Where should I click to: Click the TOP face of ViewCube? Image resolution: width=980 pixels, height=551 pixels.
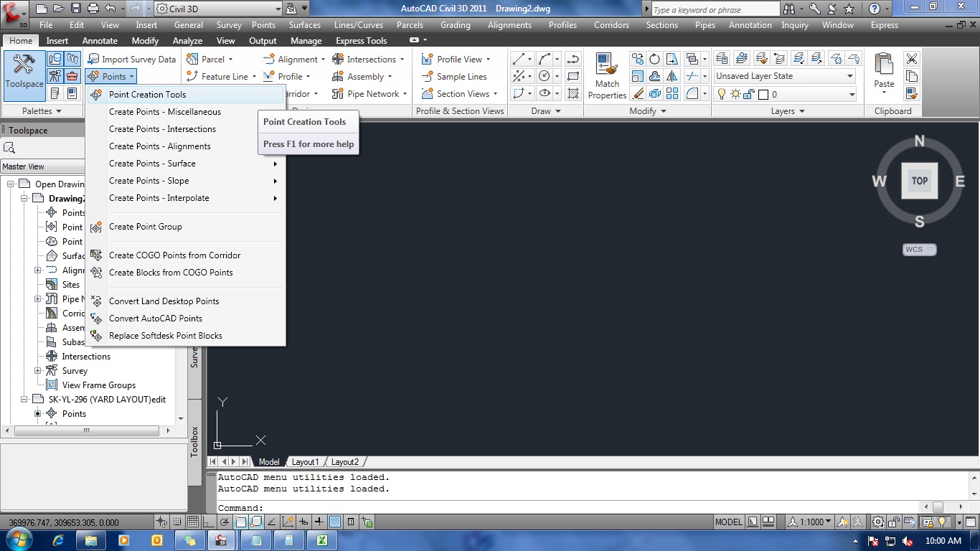coord(919,181)
